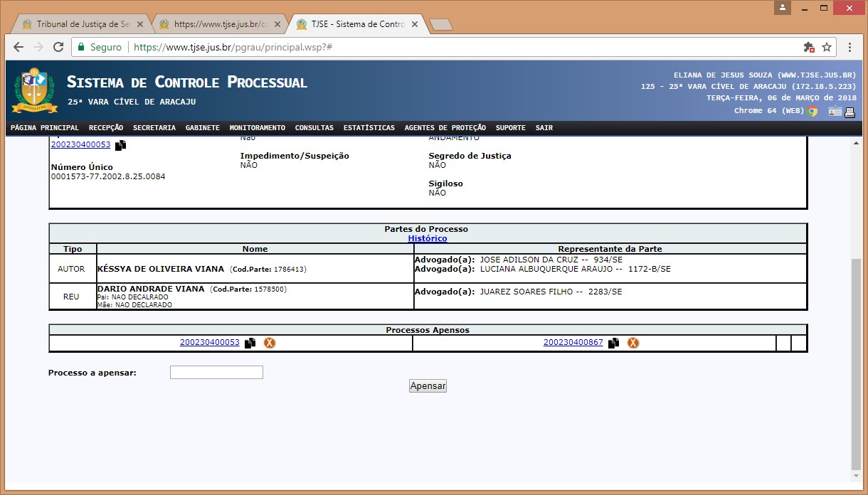Click the Chrome browser icon in the header
Screen dimensions: 868x495
coord(813,111)
